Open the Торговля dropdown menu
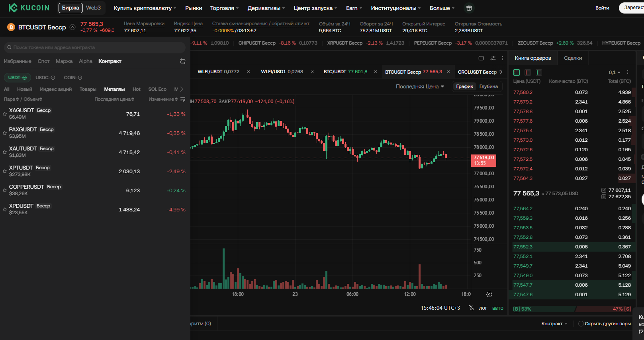The image size is (644, 340). pyautogui.click(x=225, y=8)
